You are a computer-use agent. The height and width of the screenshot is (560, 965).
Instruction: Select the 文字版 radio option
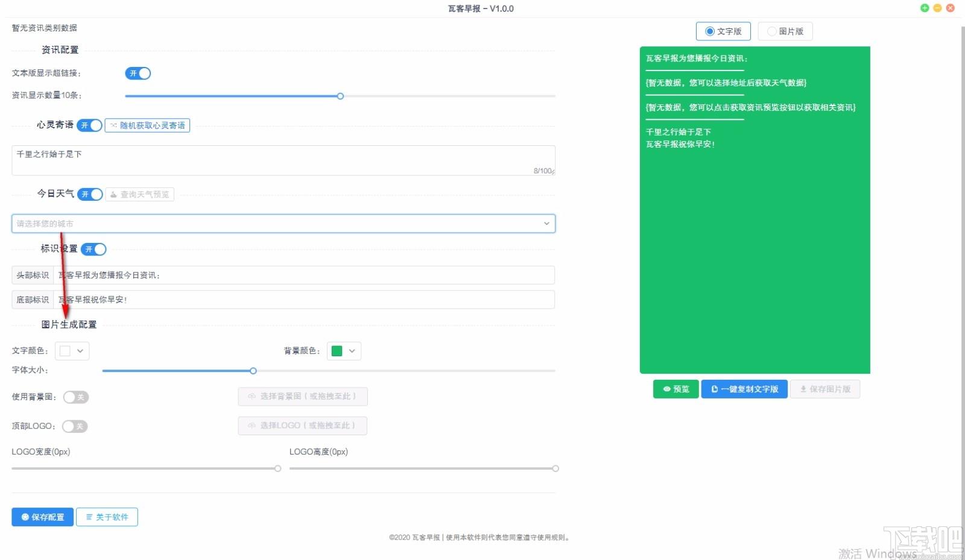tap(723, 31)
